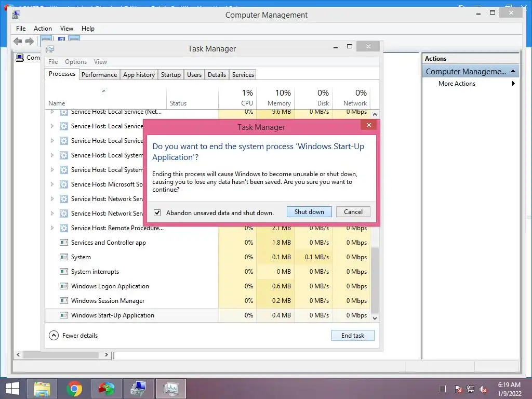Click Windows Session Manager icon
The image size is (532, 399).
(64, 301)
